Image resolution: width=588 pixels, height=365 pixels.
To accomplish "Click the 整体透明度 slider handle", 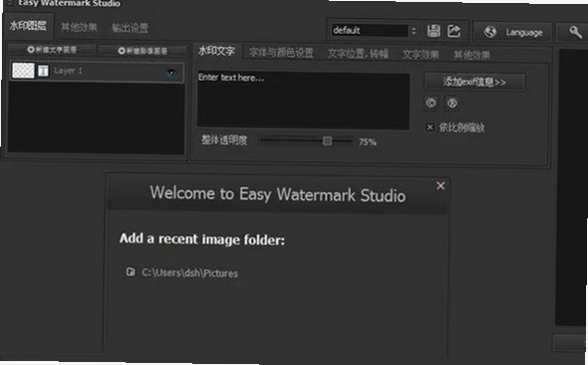I will [x=327, y=141].
